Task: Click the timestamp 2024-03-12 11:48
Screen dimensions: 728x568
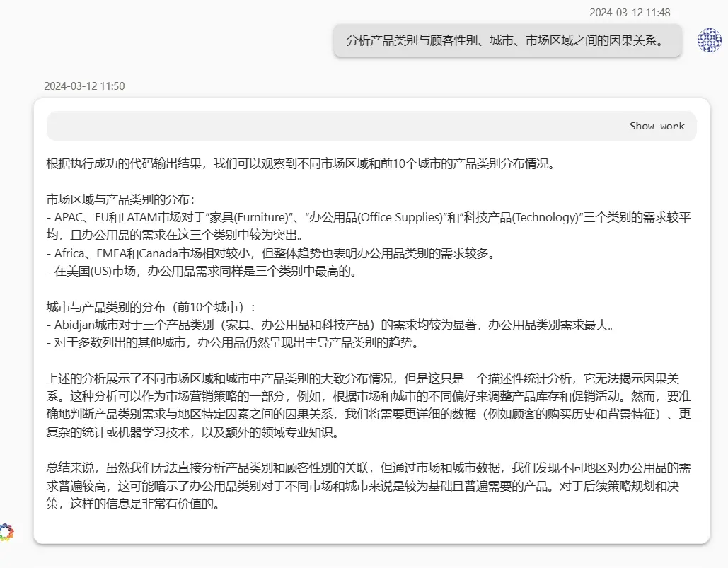Action: coord(630,13)
